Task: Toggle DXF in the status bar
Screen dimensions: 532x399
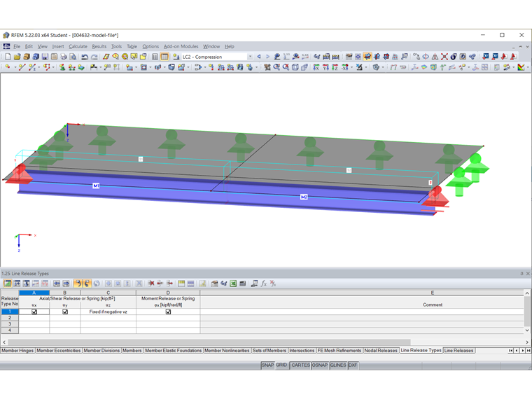Action: (x=353, y=365)
